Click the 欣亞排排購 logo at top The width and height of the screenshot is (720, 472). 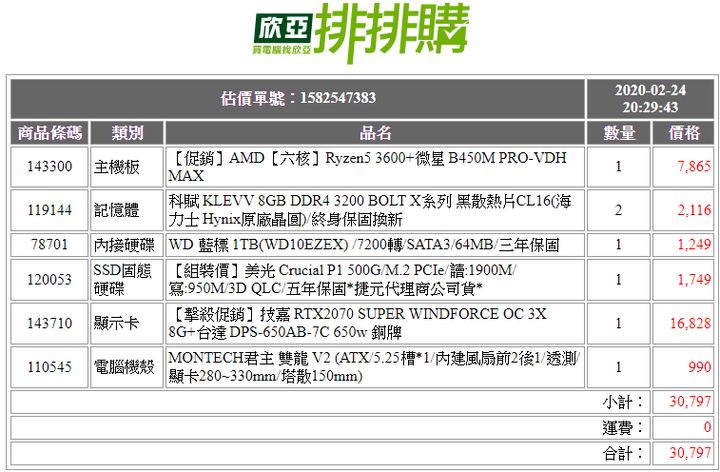point(361,33)
